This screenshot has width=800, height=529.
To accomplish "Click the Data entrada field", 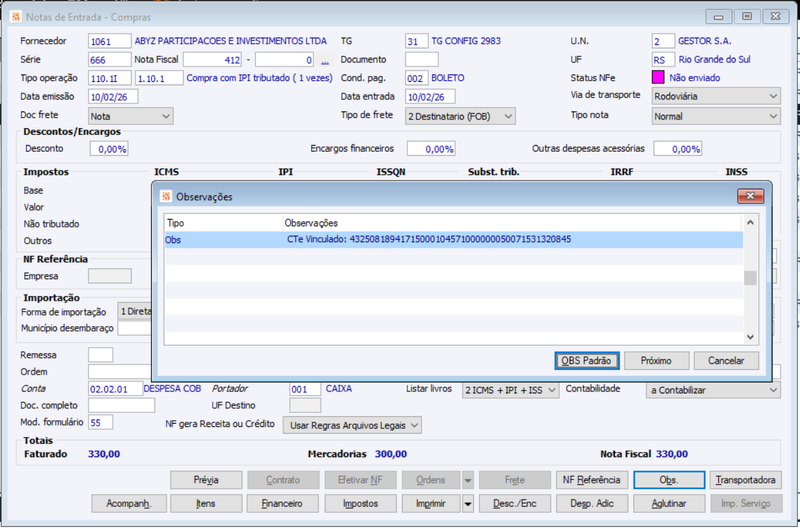I will 430,97.
